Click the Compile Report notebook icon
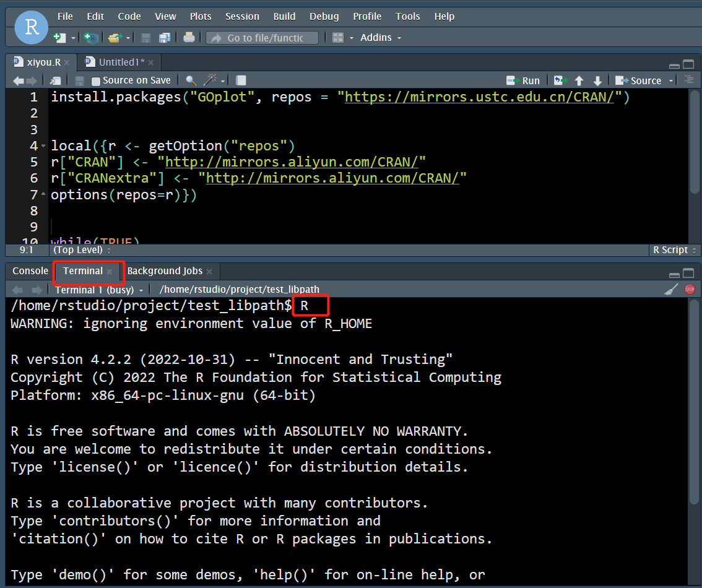Viewport: 702px width, 588px height. pyautogui.click(x=241, y=80)
